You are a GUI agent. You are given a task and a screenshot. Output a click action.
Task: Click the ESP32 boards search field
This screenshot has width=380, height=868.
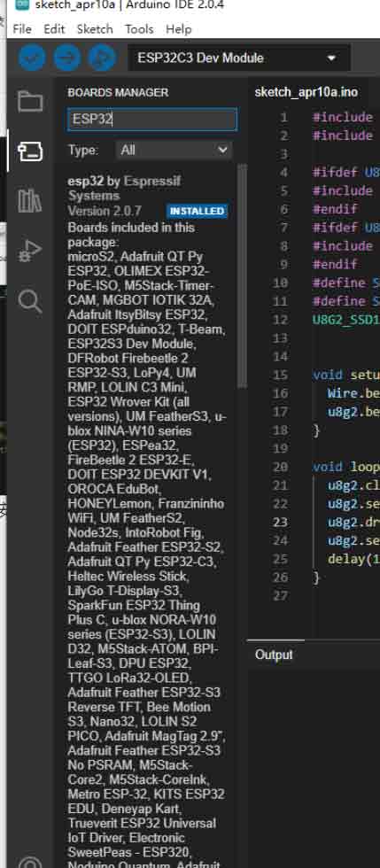(x=152, y=120)
